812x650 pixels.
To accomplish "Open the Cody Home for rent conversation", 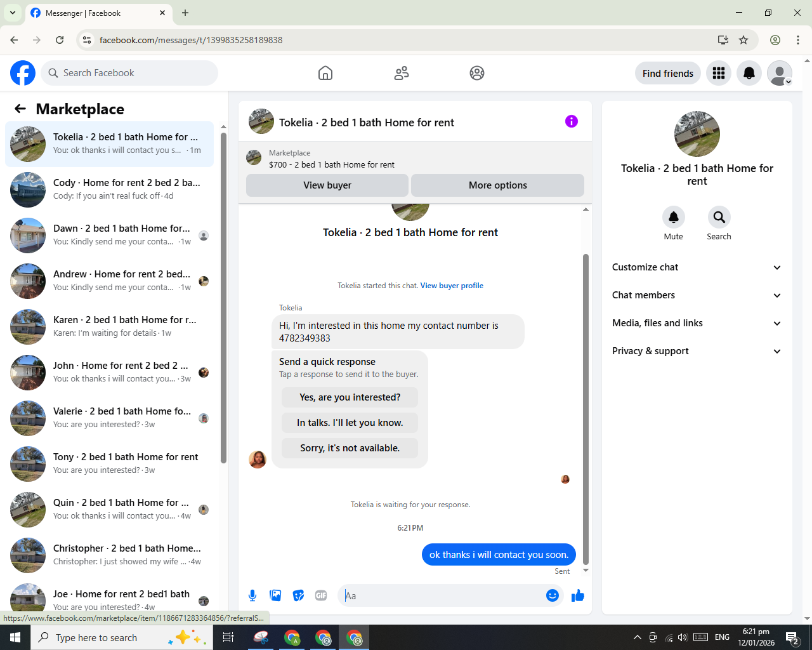I will 109,190.
